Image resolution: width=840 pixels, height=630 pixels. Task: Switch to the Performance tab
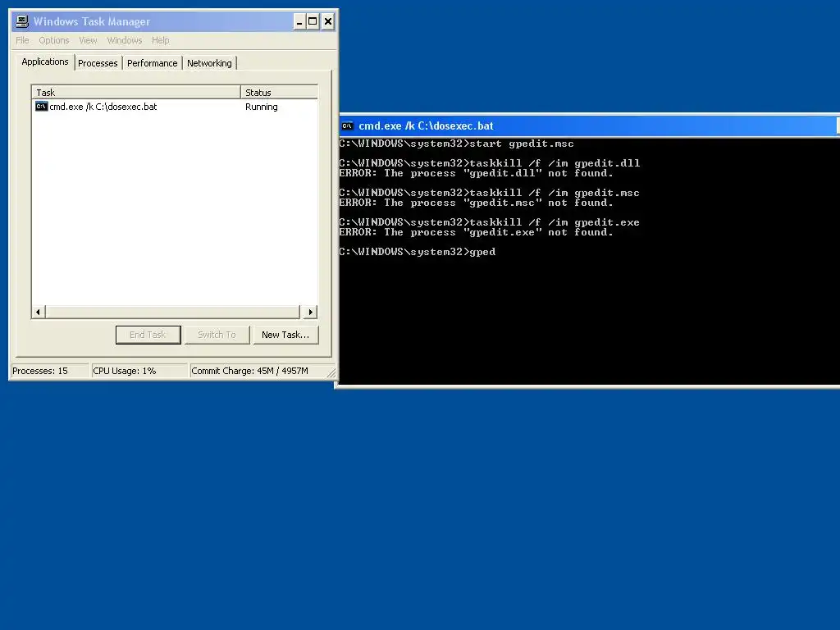click(152, 63)
